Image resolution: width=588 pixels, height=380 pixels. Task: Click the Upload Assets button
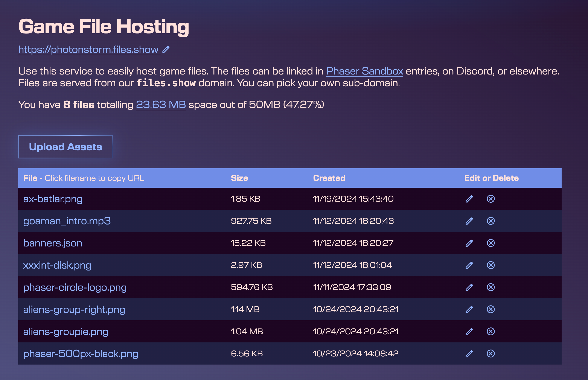66,147
